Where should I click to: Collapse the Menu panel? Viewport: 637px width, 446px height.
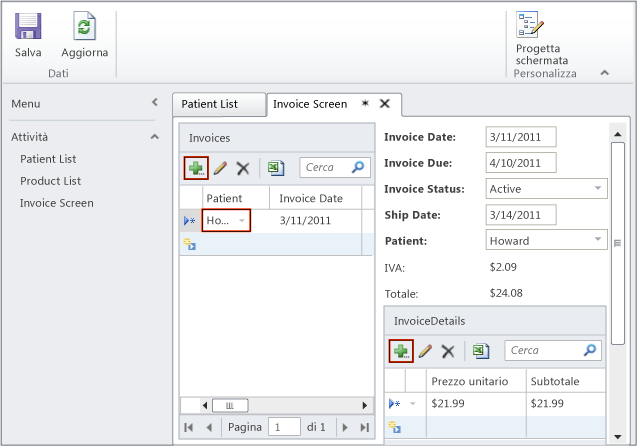click(155, 102)
